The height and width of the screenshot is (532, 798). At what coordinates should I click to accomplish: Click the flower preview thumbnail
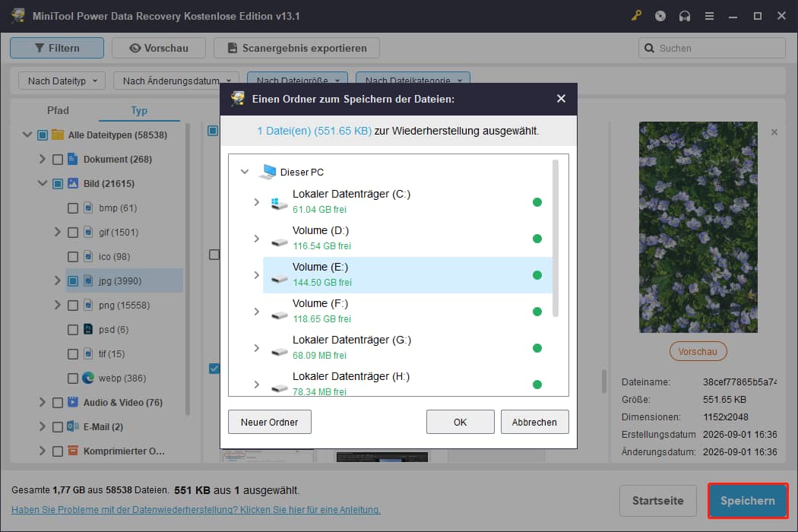(698, 227)
